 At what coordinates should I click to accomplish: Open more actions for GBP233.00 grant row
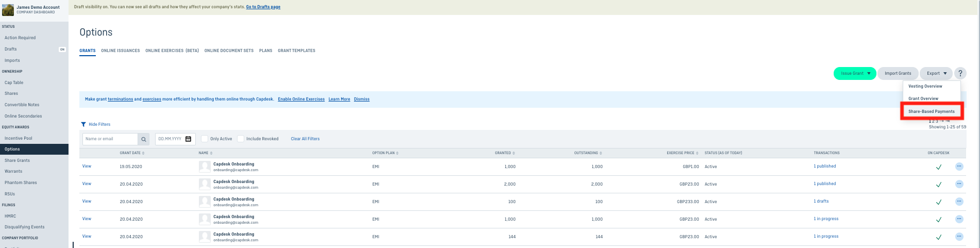click(959, 202)
